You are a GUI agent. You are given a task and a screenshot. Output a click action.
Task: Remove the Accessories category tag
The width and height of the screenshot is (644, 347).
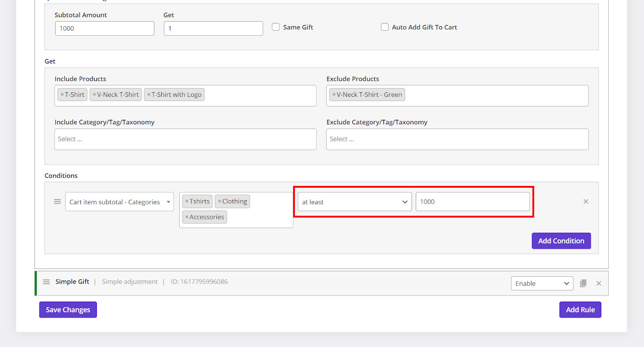[186, 217]
